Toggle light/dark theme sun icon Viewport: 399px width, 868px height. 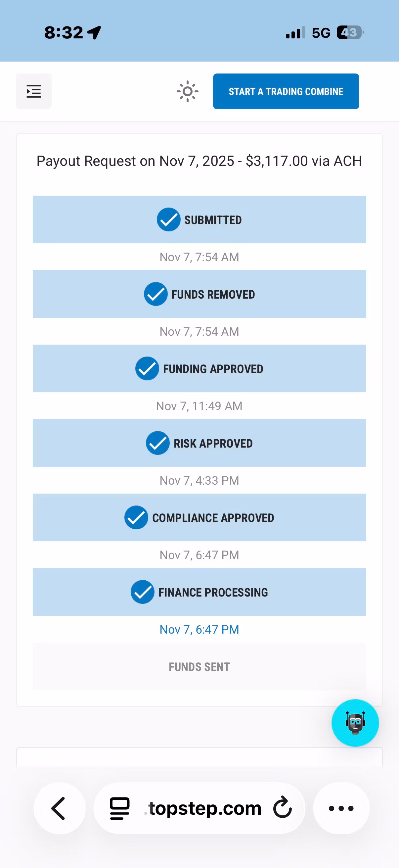coord(188,91)
